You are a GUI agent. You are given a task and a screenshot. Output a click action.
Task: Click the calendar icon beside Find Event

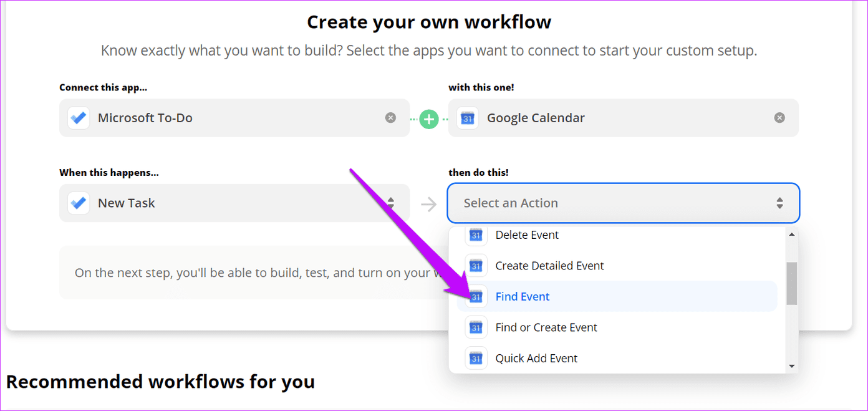pyautogui.click(x=476, y=296)
